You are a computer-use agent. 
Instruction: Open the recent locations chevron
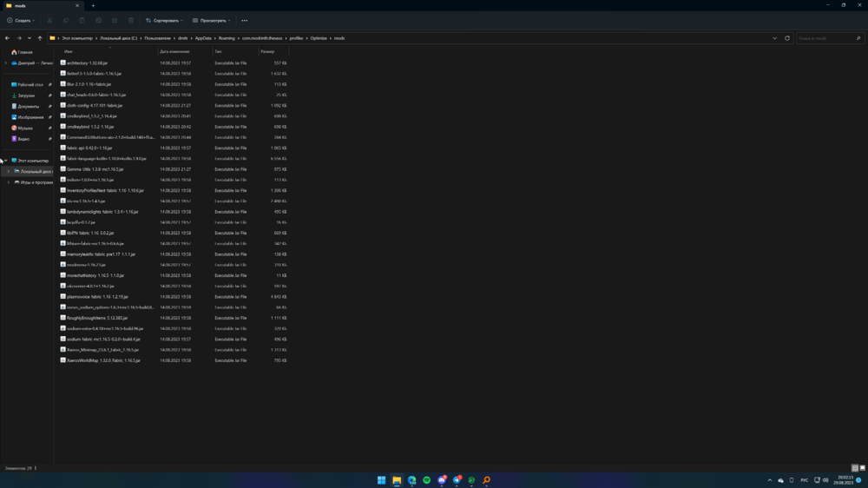point(30,38)
